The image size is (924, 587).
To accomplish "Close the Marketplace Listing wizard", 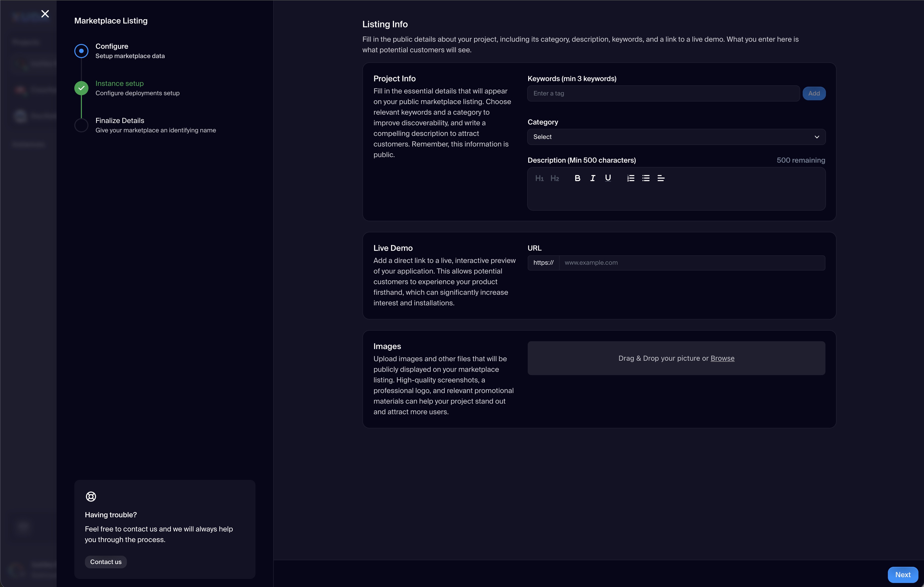I will click(45, 14).
